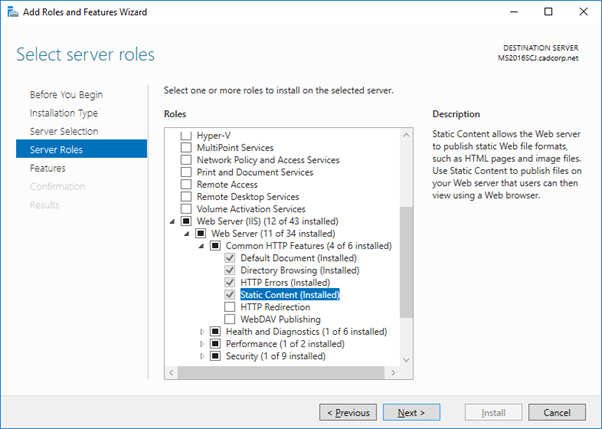Maximize the wizard window
The height and width of the screenshot is (429, 602).
(548, 12)
